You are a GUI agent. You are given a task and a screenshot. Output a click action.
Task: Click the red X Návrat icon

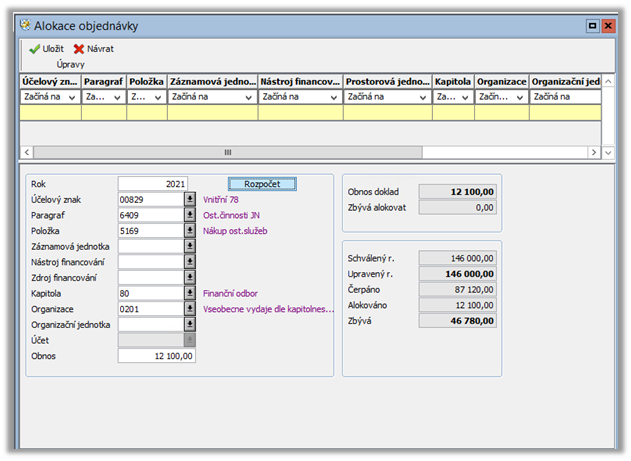(x=79, y=48)
